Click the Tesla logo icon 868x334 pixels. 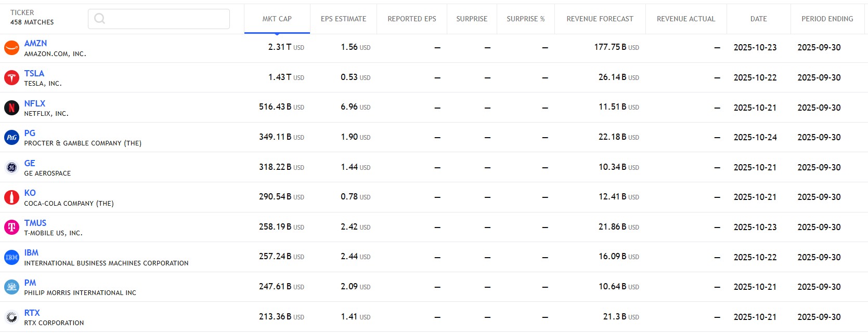pyautogui.click(x=11, y=78)
